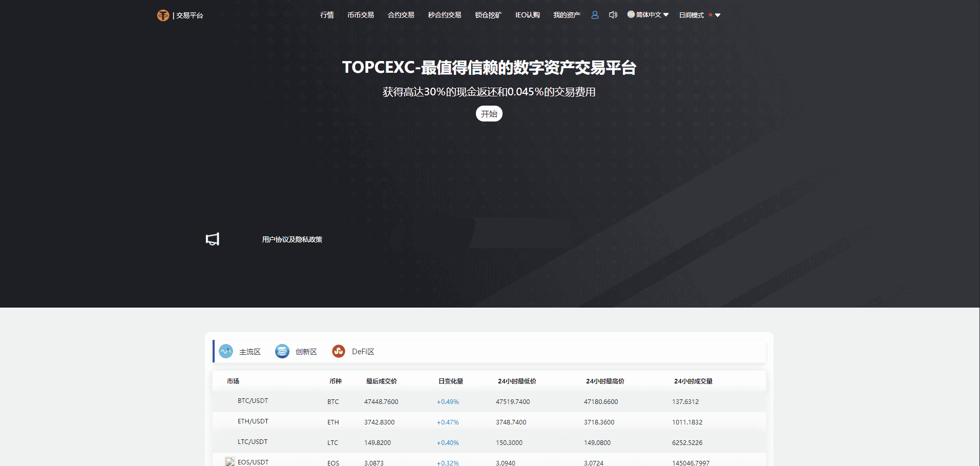This screenshot has height=466, width=980.
Task: Go to 币币交易 spot trading menu
Action: tap(361, 15)
